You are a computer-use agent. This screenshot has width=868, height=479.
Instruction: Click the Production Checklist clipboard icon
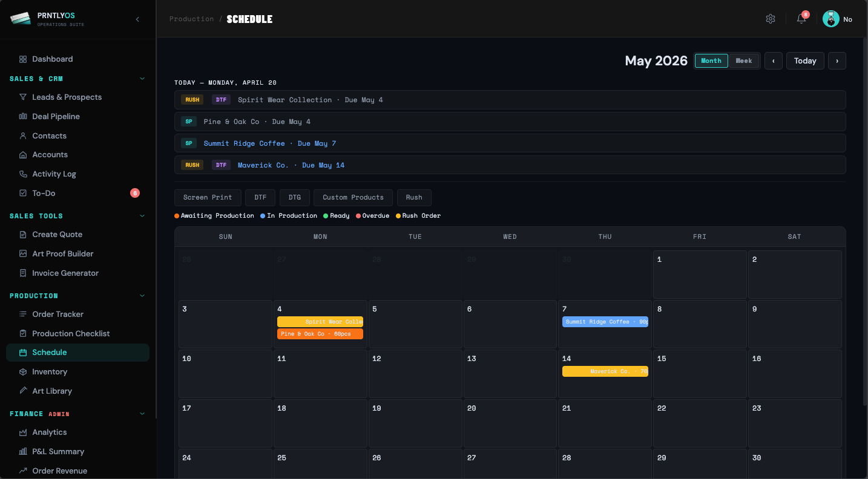pyautogui.click(x=23, y=334)
